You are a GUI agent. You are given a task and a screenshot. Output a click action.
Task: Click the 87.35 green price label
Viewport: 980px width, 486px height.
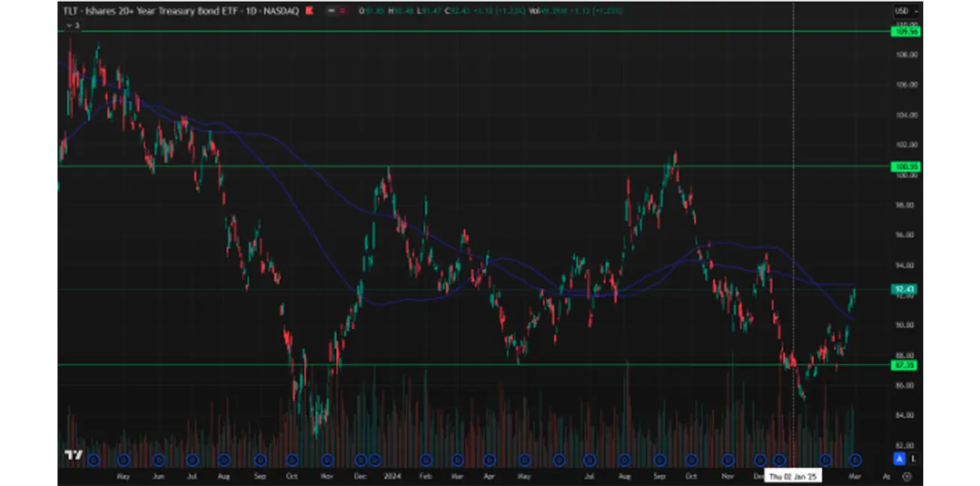[905, 365]
